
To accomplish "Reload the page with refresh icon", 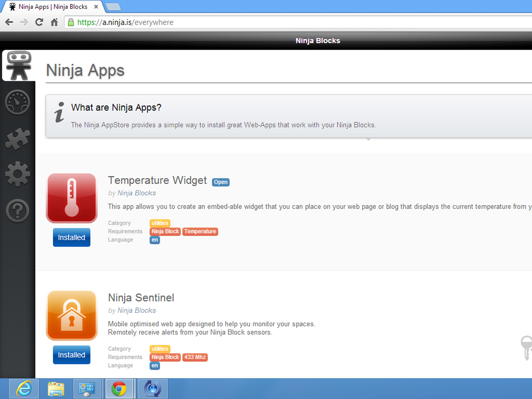I will click(39, 22).
